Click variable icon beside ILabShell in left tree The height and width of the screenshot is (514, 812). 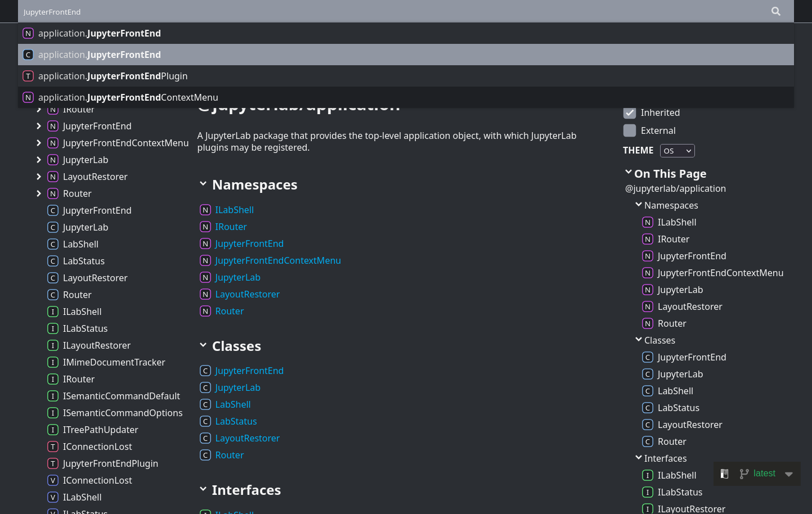tap(53, 497)
